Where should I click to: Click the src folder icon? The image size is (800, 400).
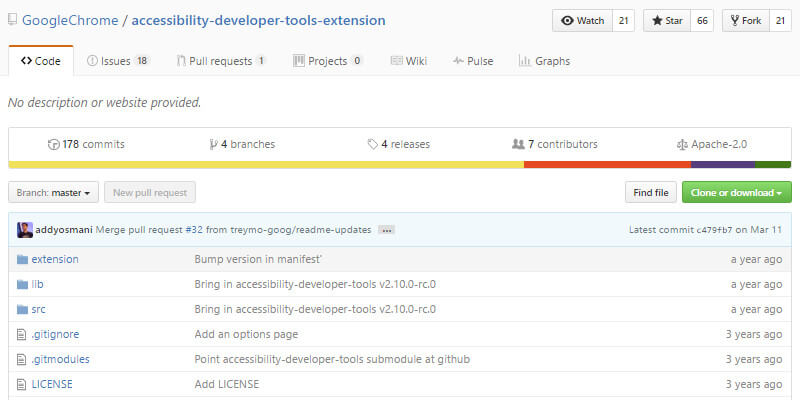[x=22, y=309]
